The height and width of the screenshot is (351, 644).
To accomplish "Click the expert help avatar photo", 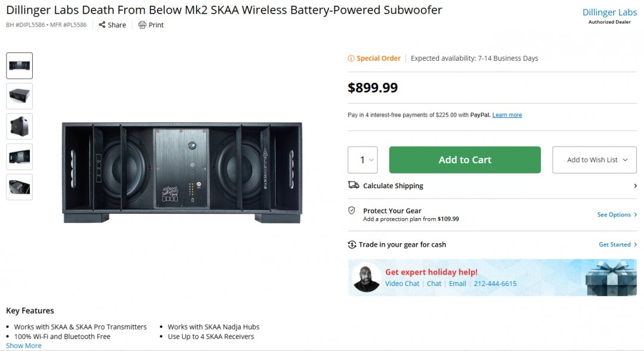I will [366, 278].
